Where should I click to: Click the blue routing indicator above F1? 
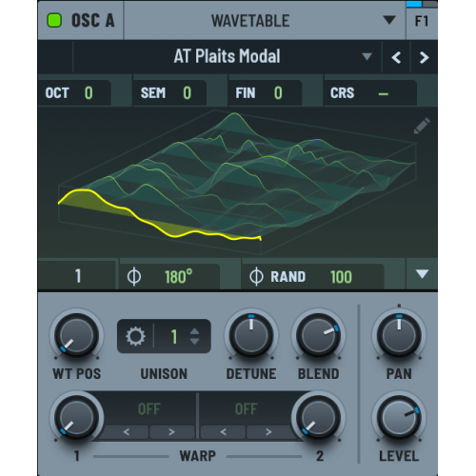tap(414, 4)
